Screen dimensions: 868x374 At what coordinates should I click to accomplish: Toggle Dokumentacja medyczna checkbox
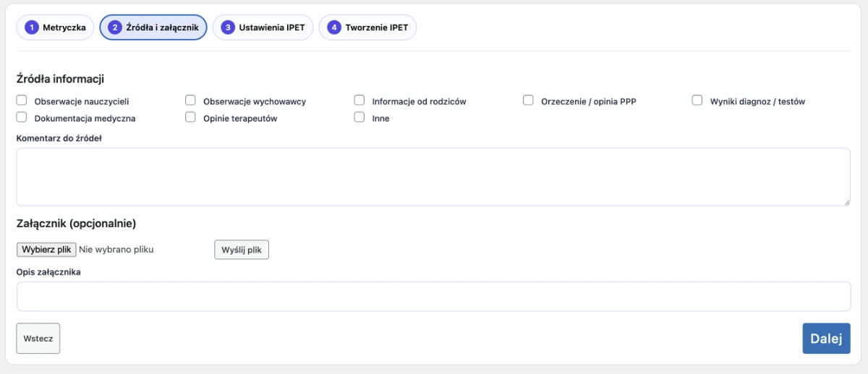coord(22,117)
